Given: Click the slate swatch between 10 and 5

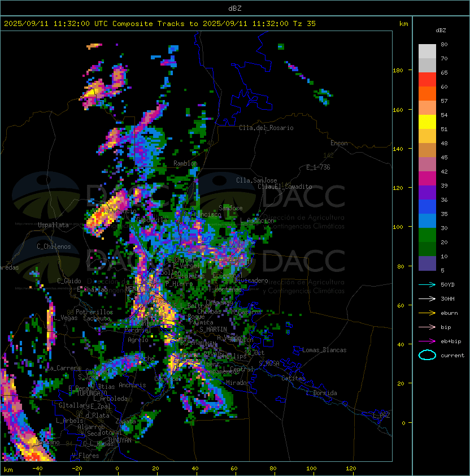Looking at the screenshot, I should coord(427,263).
